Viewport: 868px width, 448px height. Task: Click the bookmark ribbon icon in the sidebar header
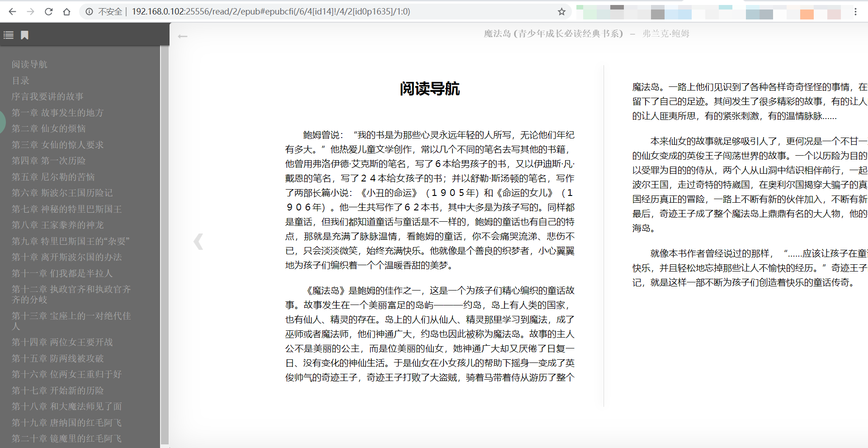(x=24, y=35)
